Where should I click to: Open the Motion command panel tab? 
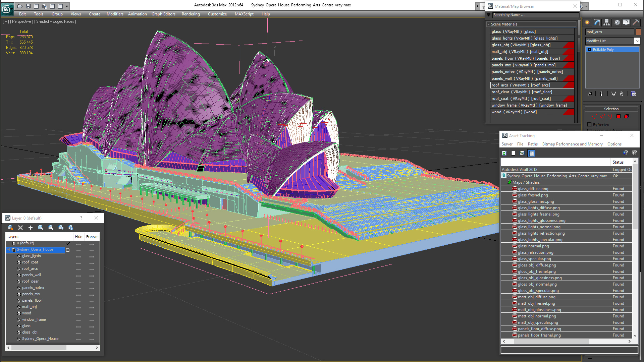[616, 22]
